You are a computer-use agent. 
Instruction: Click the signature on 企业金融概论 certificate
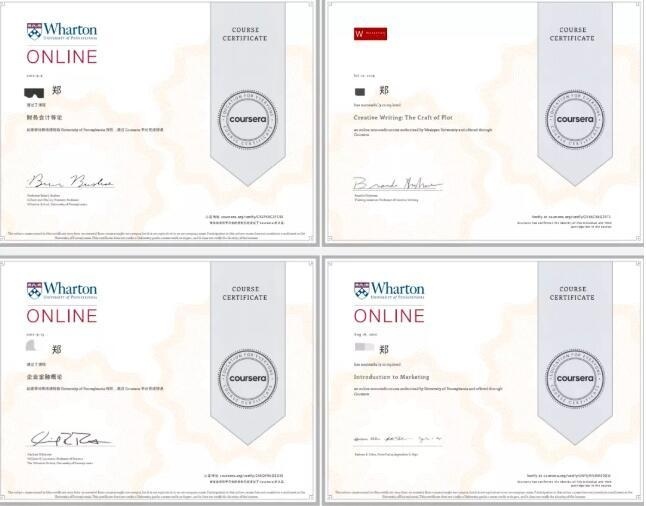[70, 440]
